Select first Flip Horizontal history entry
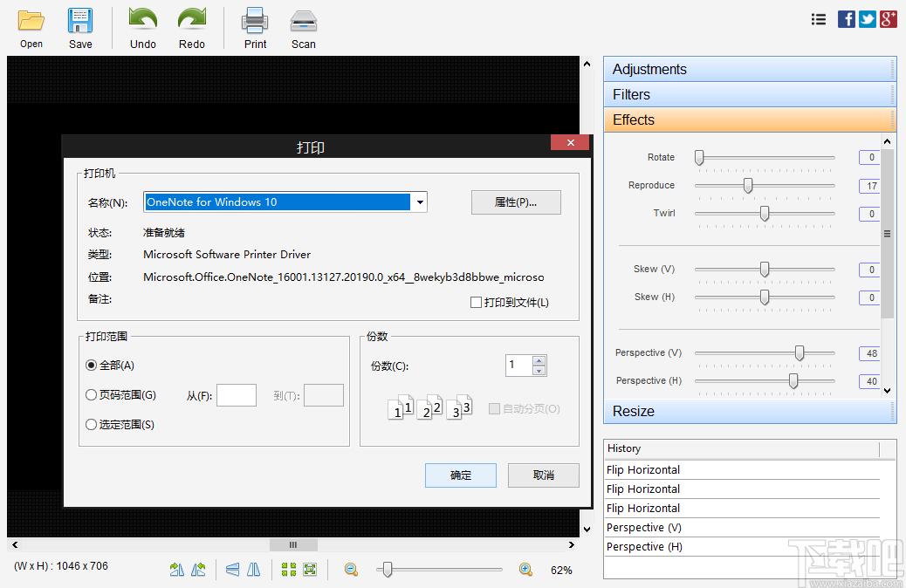Screen dimensions: 906x588 (743, 469)
